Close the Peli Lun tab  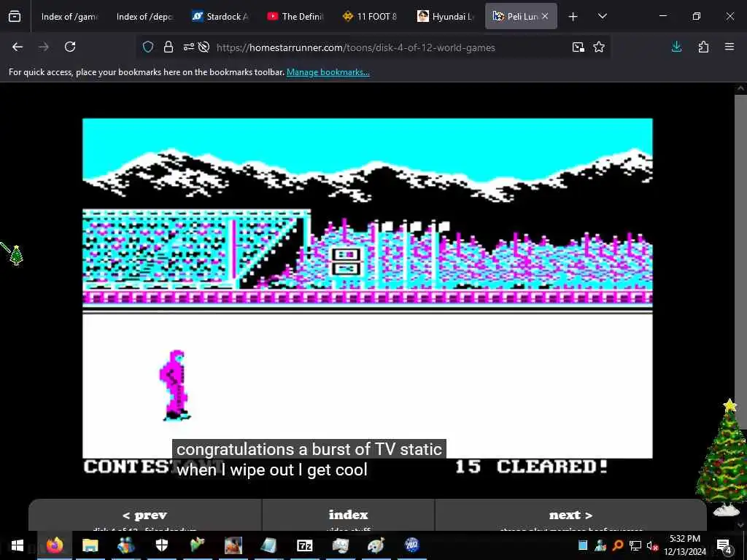[x=545, y=16]
